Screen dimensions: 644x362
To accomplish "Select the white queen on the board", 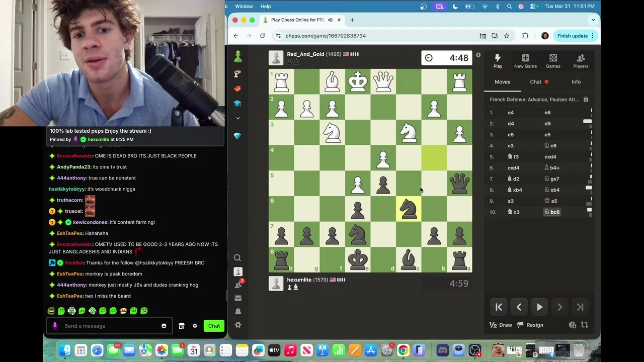I will (x=383, y=81).
